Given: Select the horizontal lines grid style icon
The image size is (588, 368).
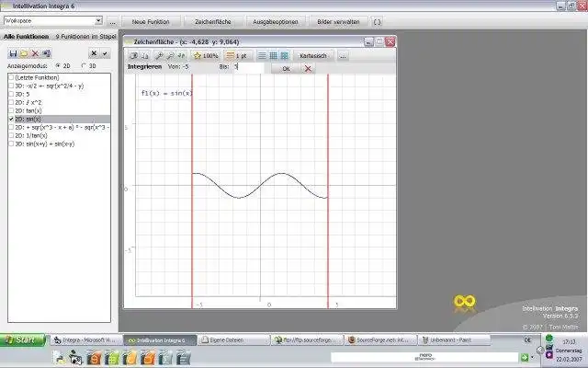Looking at the screenshot, I should (x=262, y=56).
